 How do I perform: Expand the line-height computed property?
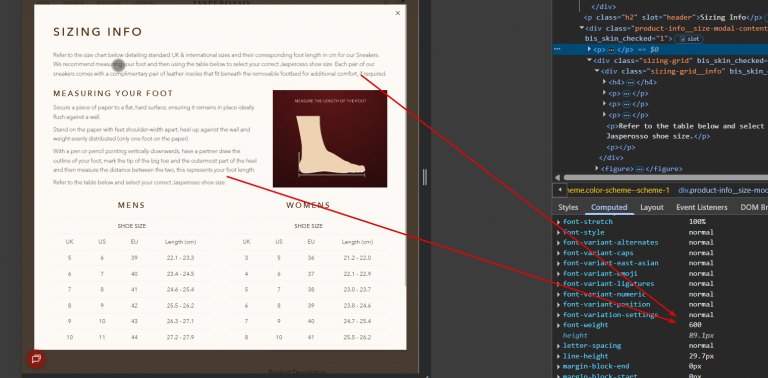[x=559, y=356]
